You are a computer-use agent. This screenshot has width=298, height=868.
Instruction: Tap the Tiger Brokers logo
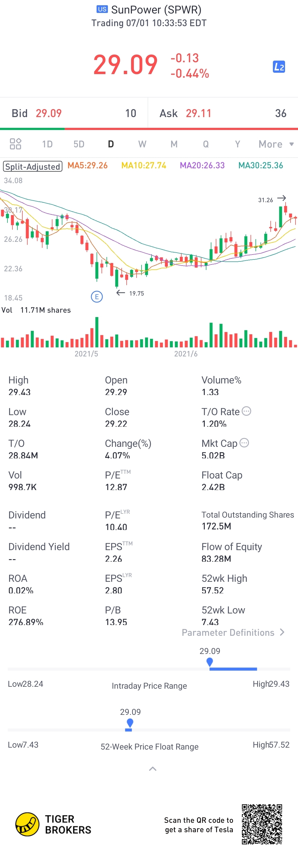53,824
